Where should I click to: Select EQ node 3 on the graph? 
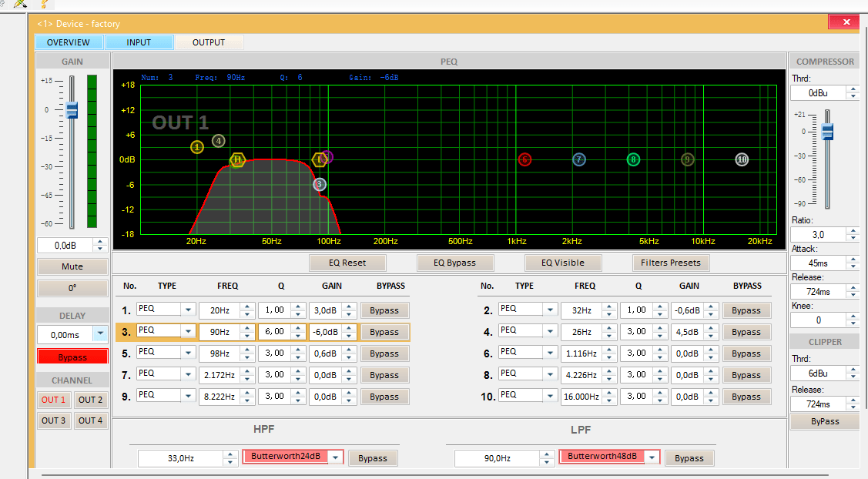320,184
